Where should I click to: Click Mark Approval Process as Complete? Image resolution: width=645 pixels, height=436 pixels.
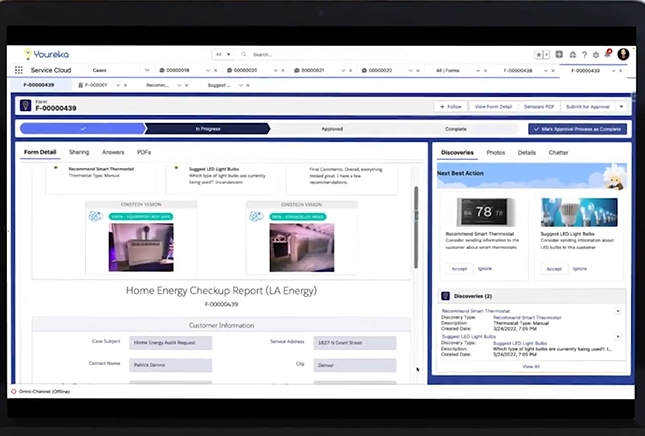578,129
